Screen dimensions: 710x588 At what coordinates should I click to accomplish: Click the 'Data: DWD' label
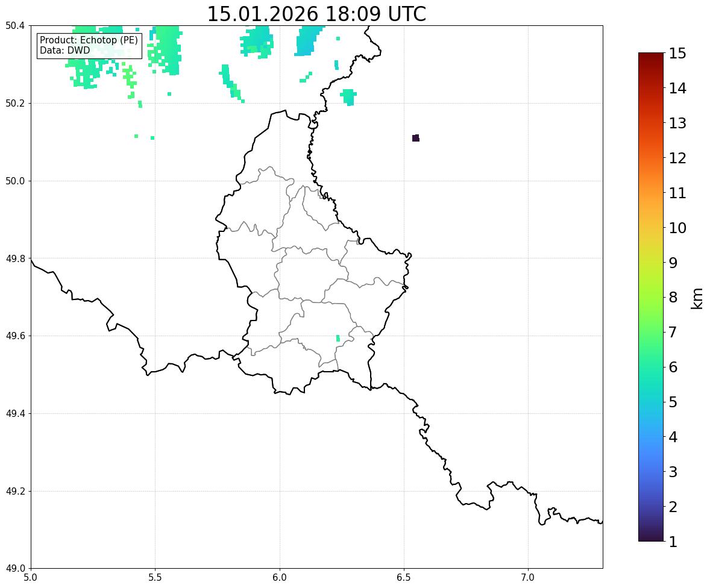click(x=64, y=50)
